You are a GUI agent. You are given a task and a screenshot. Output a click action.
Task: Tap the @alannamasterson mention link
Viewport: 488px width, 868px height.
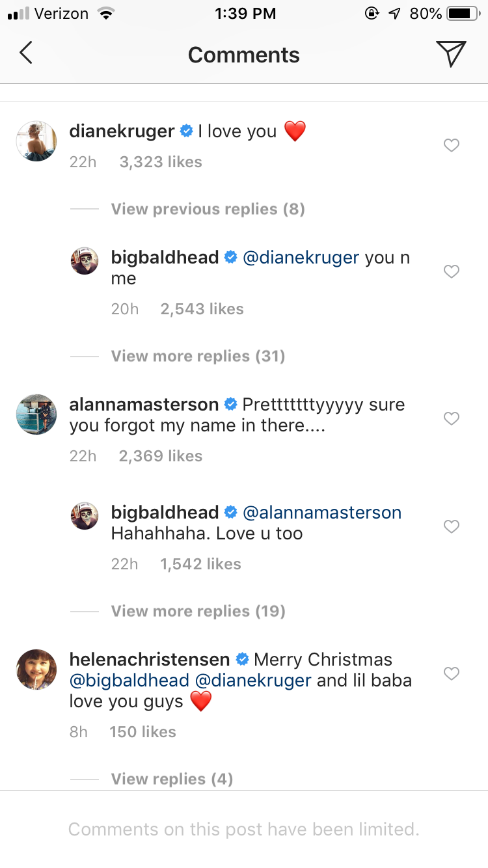pyautogui.click(x=322, y=513)
